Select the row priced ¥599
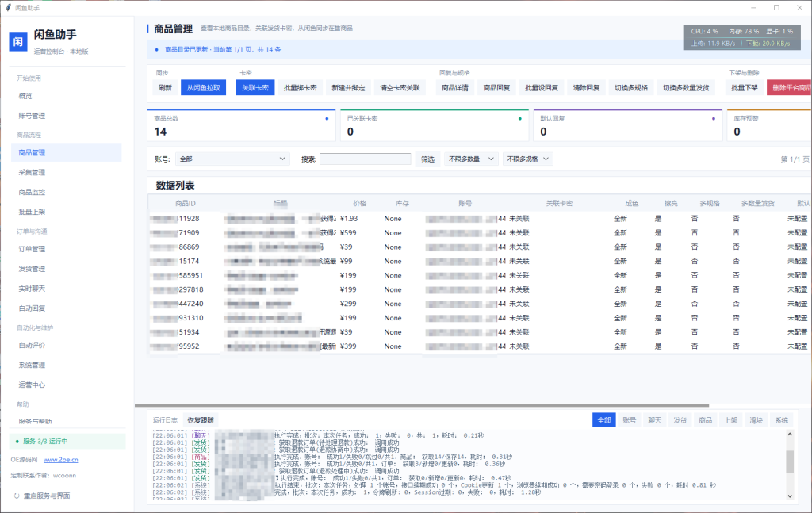Viewport: 812px width, 513px height. [480, 233]
